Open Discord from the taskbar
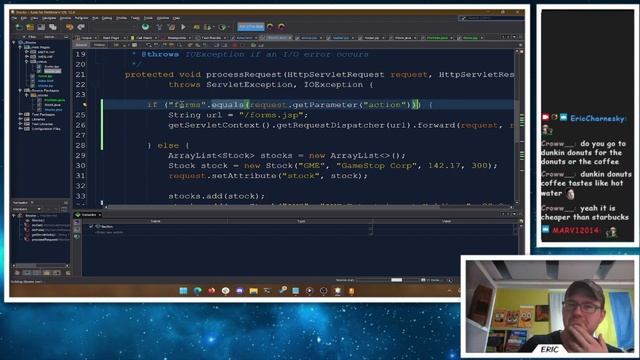640x360 pixels. coord(239,291)
